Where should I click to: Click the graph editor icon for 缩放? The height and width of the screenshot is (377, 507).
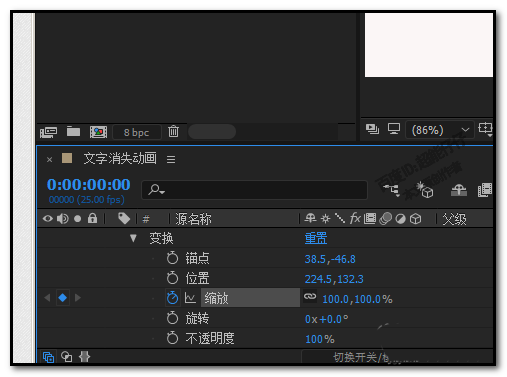click(190, 298)
